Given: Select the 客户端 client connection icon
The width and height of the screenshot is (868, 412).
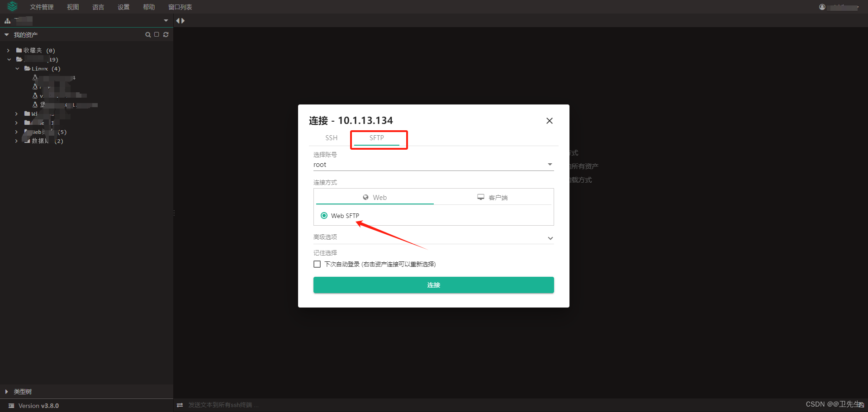Looking at the screenshot, I should click(x=480, y=197).
